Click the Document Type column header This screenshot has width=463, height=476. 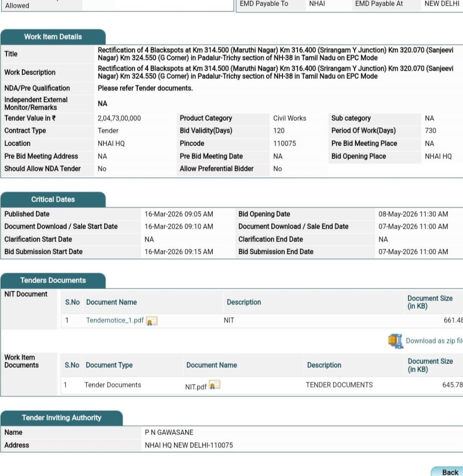109,365
